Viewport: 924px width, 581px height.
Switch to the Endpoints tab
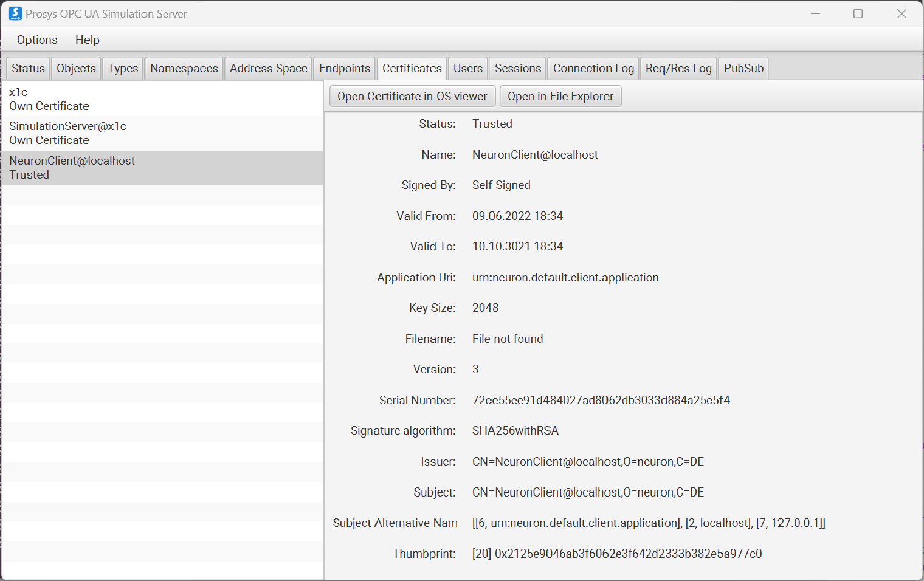tap(344, 68)
